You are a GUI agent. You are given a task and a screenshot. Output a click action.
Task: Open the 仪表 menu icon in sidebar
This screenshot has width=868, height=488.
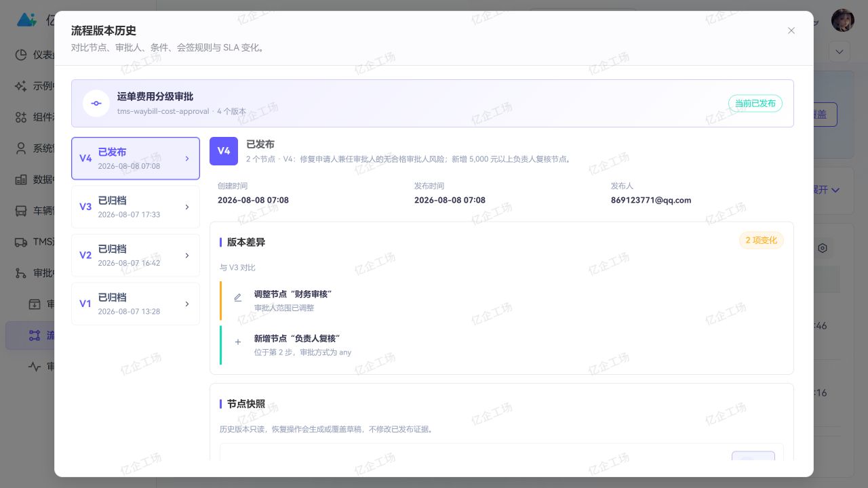21,54
